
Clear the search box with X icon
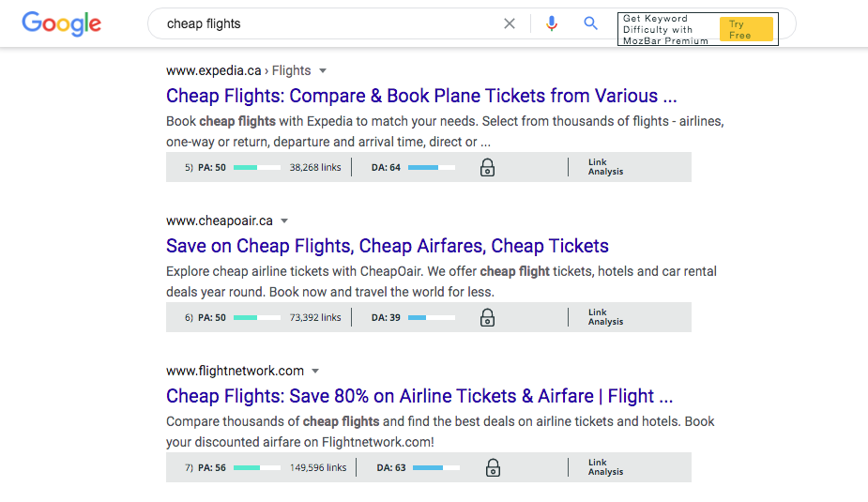pyautogui.click(x=510, y=23)
